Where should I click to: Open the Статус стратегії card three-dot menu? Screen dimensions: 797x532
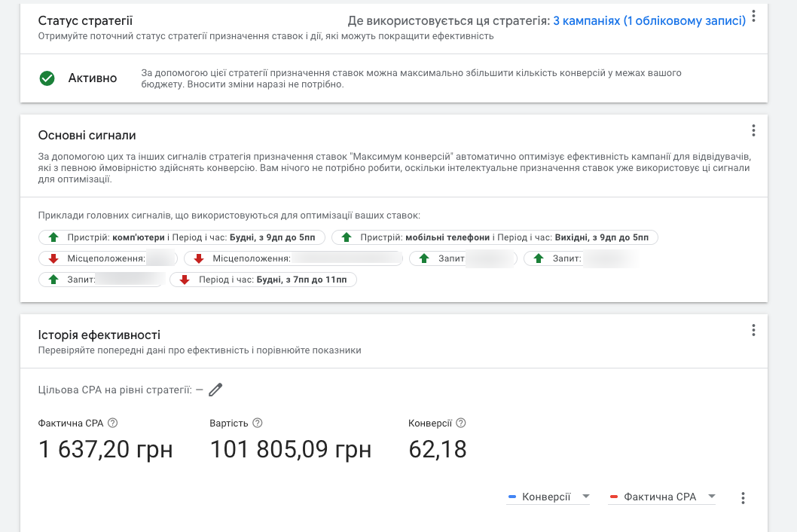pyautogui.click(x=753, y=17)
